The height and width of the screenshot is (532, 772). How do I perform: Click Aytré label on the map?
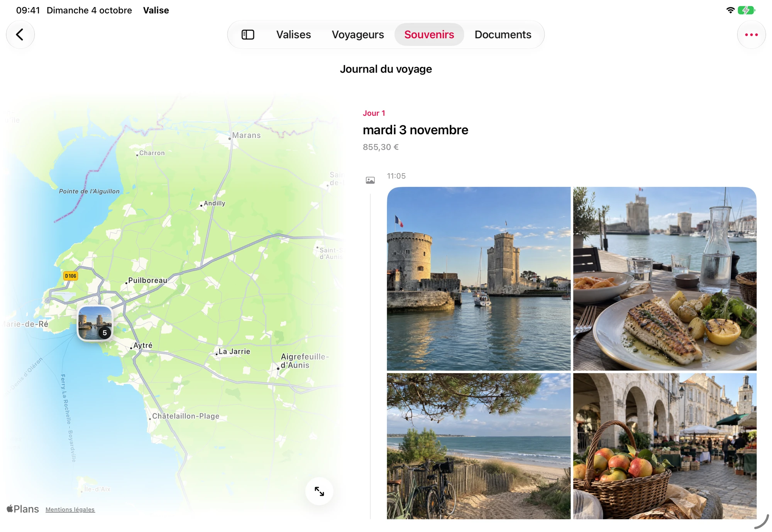click(143, 345)
